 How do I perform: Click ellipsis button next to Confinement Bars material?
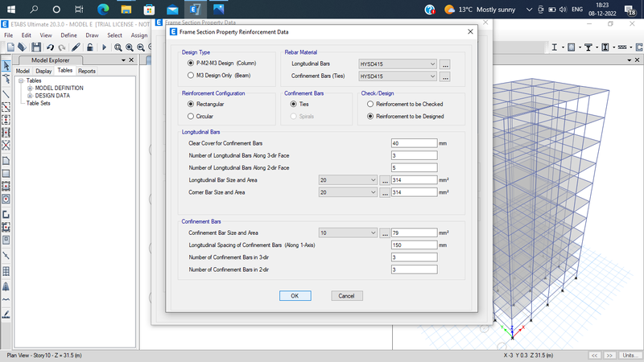445,76
